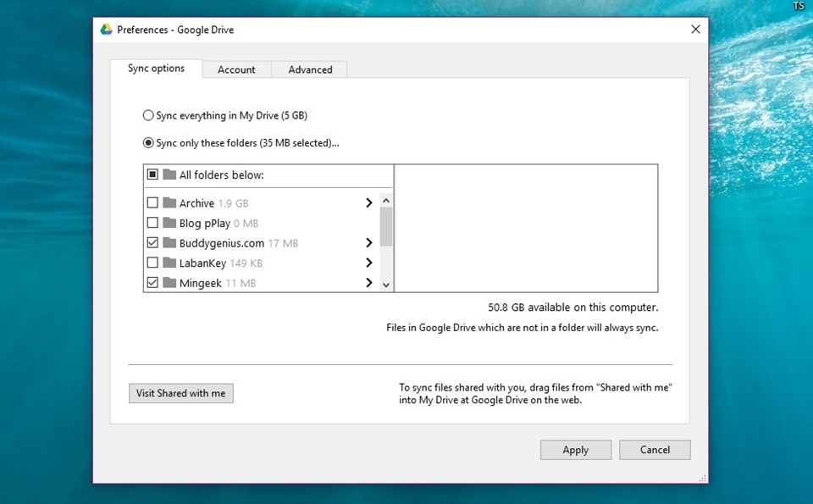The height and width of the screenshot is (504, 813).
Task: Click the folder icon beside Buddygenius.com
Action: point(169,242)
